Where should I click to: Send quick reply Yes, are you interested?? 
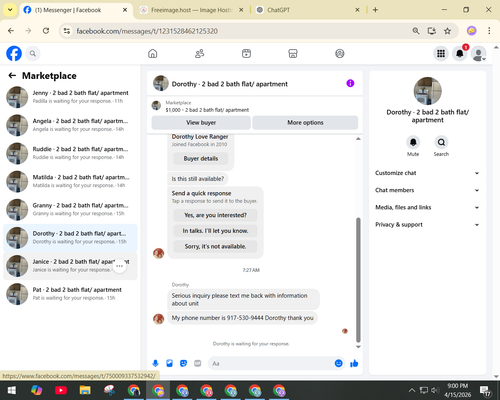click(x=215, y=215)
